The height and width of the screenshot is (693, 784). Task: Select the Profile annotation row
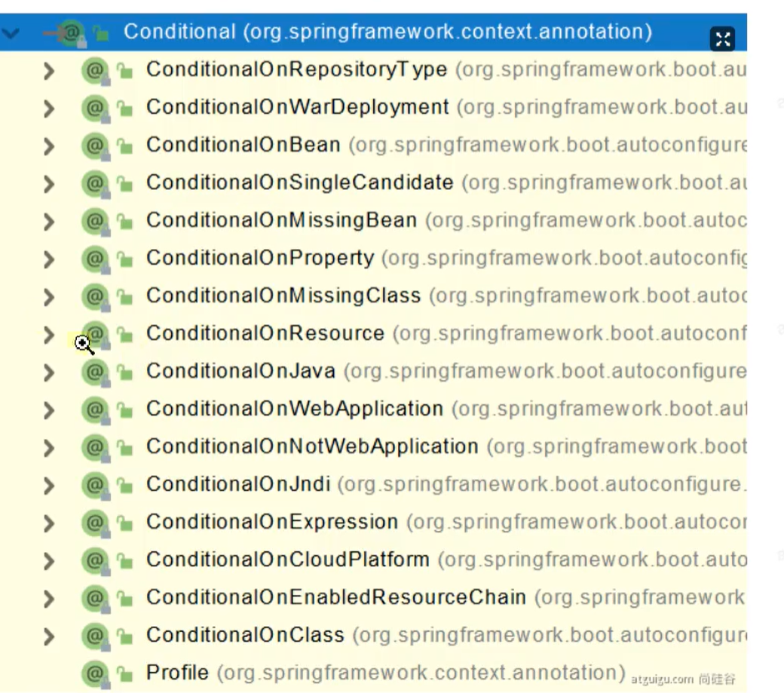[x=373, y=674]
